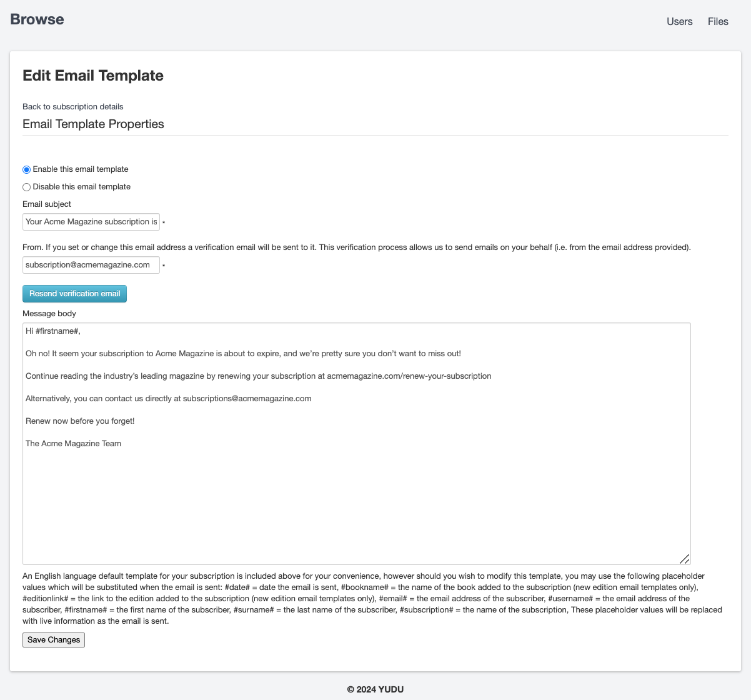
Task: Click the Browse logo in header
Action: tap(37, 19)
